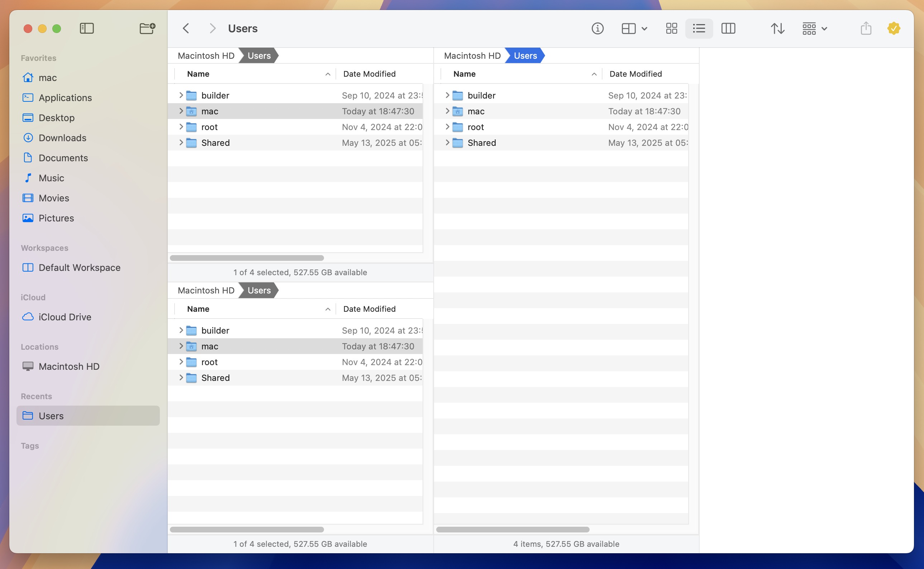
Task: Click the sort arrows toolbar icon
Action: coord(778,28)
